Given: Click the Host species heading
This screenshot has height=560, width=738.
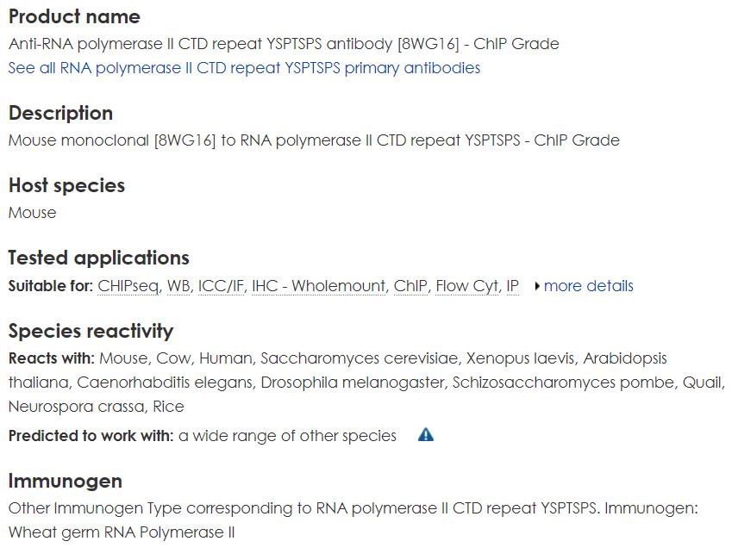Looking at the screenshot, I should coord(67,185).
